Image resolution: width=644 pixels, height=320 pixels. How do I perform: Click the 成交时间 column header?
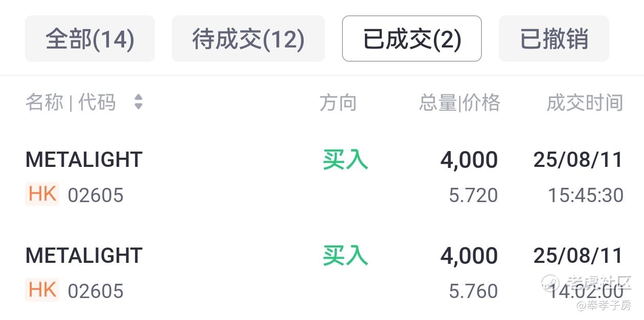click(x=585, y=103)
